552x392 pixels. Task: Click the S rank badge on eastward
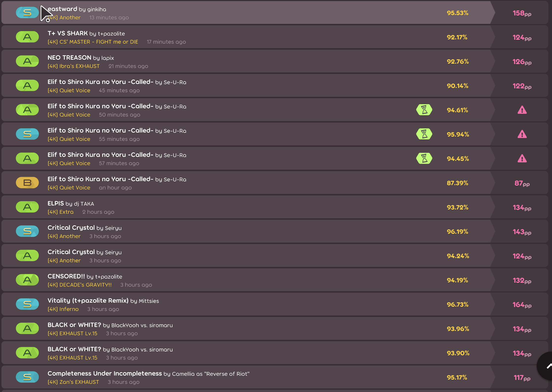pos(27,12)
